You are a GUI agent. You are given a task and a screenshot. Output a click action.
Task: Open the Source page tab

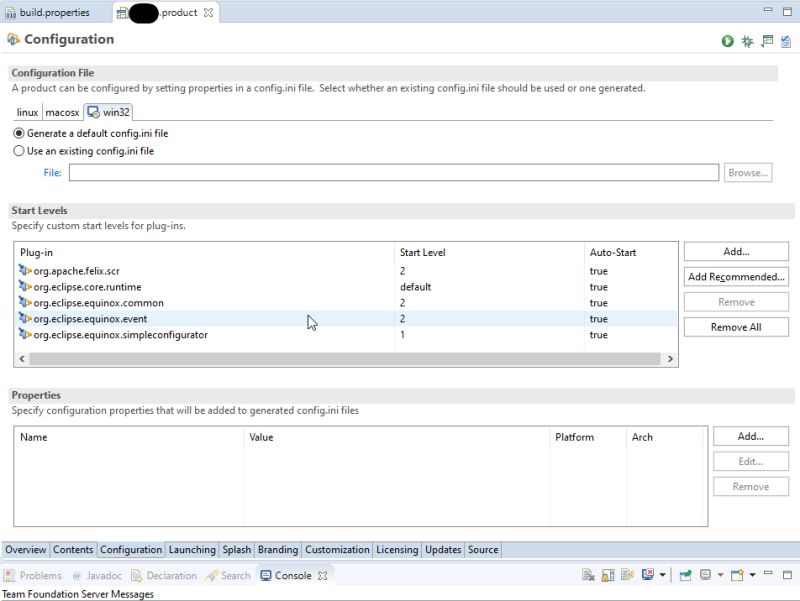pyautogui.click(x=483, y=549)
